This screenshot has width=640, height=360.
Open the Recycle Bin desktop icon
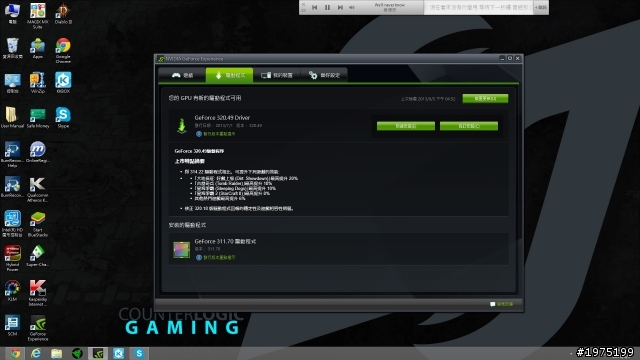[x=12, y=48]
